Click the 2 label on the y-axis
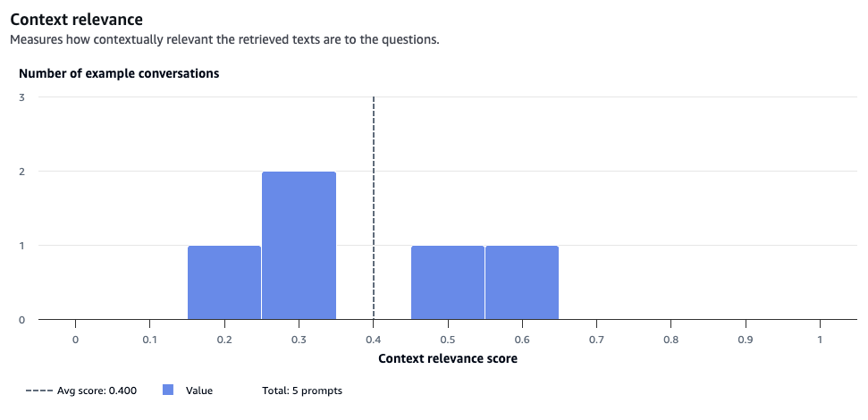This screenshot has height=420, width=868. [x=22, y=172]
